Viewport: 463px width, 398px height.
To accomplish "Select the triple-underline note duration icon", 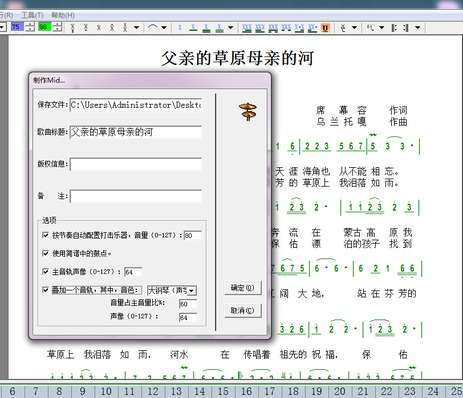I will (219, 28).
